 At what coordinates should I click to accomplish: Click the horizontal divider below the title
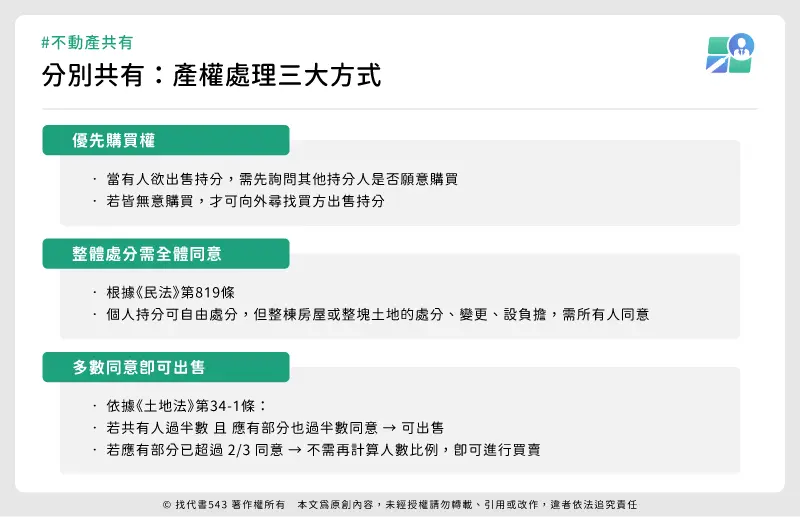tap(400, 109)
